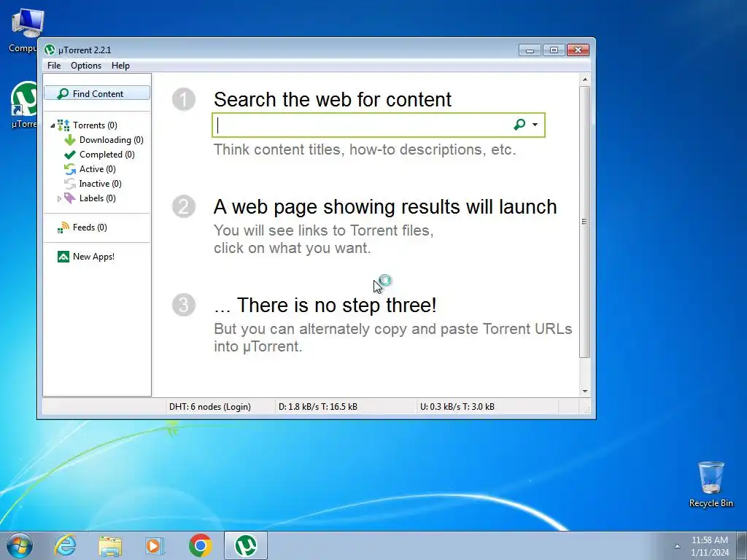Launch Internet Explorer from taskbar
The image size is (747, 560).
(65, 545)
